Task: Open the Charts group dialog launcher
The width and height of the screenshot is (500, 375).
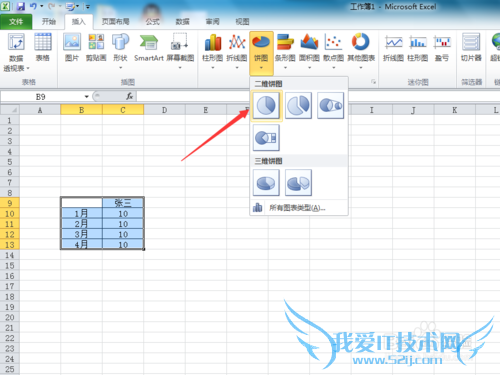Action: (373, 82)
